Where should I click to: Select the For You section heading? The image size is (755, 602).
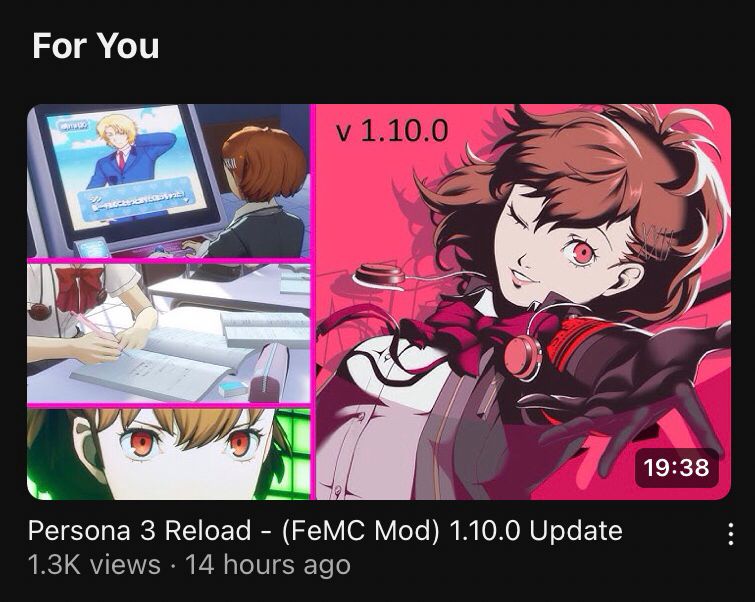coord(95,46)
